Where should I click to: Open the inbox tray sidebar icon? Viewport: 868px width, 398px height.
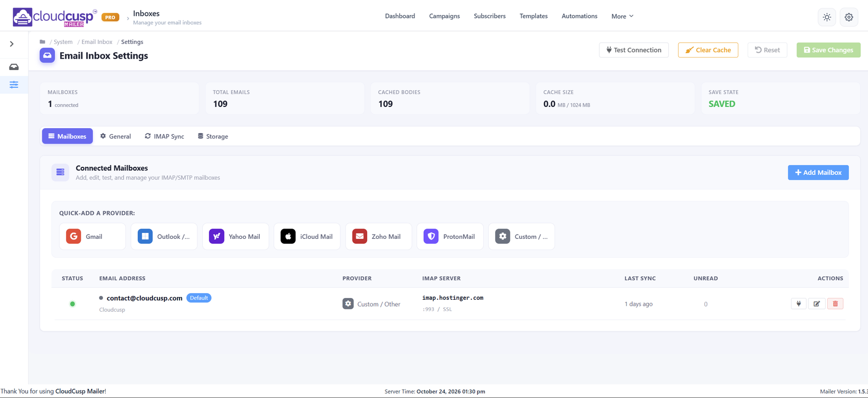[x=14, y=67]
